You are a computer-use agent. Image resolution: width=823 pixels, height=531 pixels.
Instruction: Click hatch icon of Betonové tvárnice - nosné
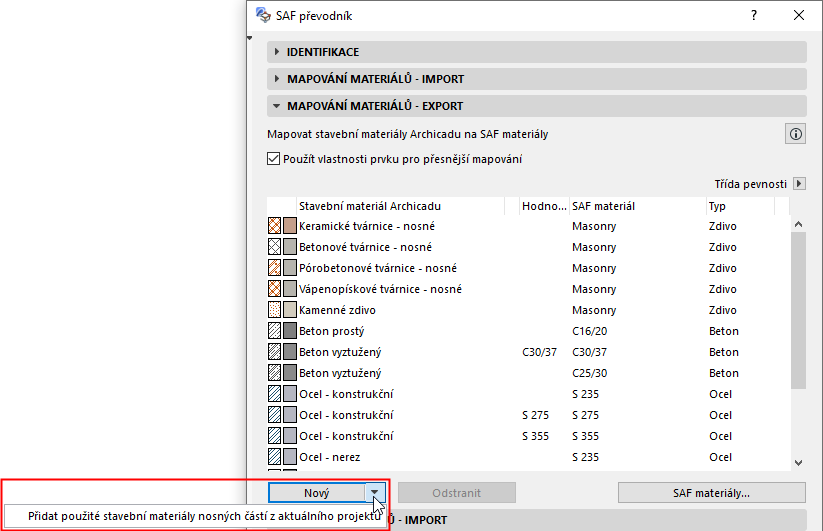tap(275, 247)
